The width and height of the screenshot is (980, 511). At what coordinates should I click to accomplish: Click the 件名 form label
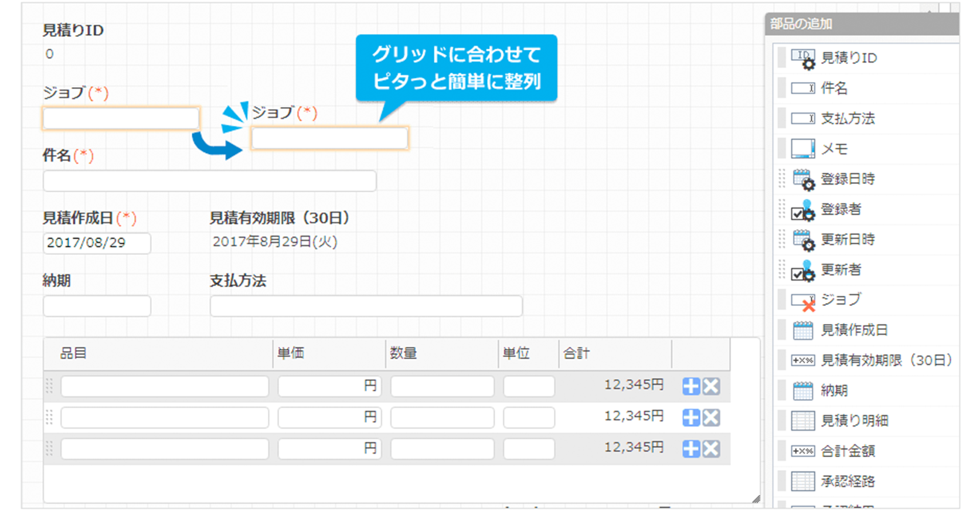57,155
